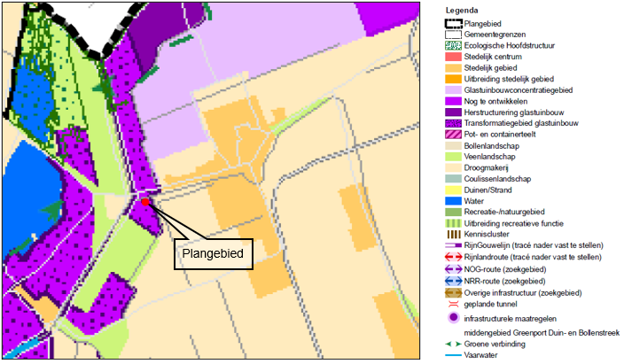Click the 'Ecologische Hoofdstructuur' legend label

coord(510,46)
